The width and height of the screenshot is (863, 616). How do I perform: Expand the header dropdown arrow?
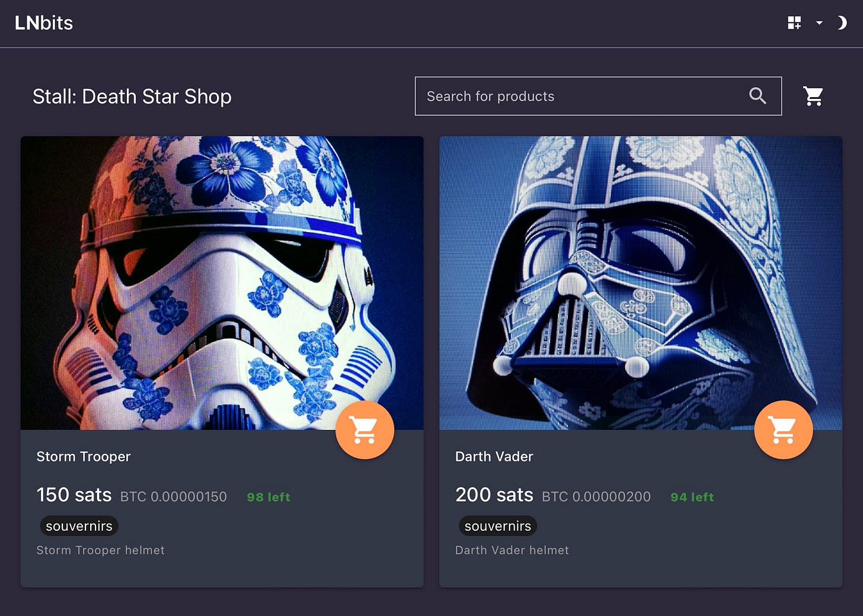(x=819, y=23)
